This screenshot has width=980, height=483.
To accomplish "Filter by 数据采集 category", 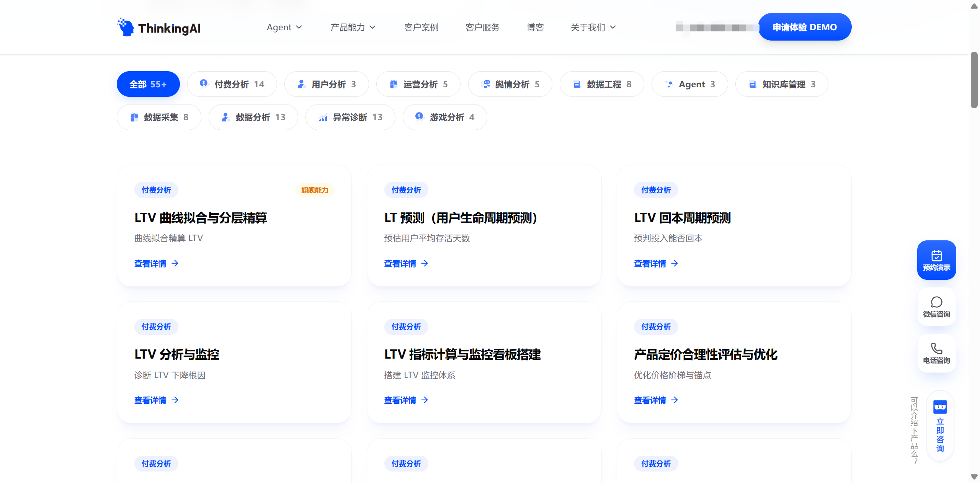I will [x=159, y=117].
